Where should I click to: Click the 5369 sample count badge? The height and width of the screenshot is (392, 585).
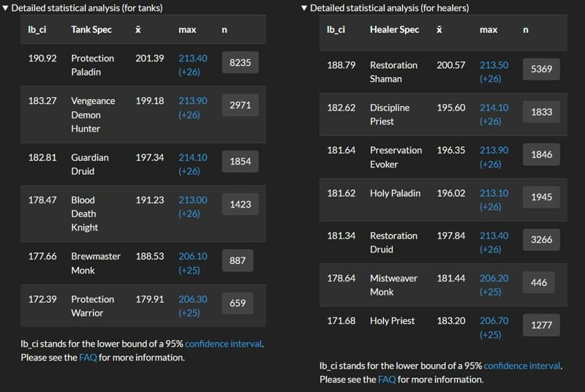pos(541,69)
